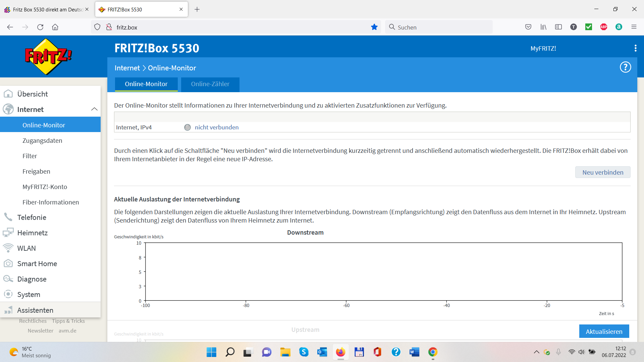Image resolution: width=644 pixels, height=362 pixels.
Task: Click the green checkmark extension icon
Action: coord(589,27)
